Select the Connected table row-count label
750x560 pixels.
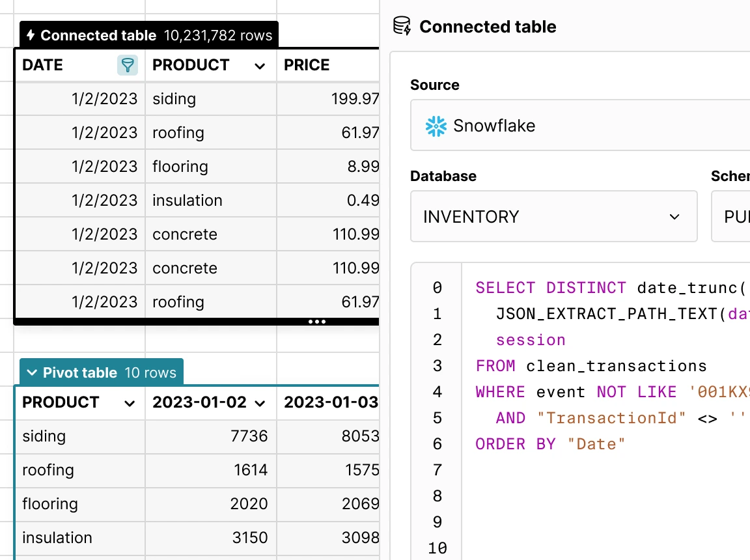[x=217, y=35]
